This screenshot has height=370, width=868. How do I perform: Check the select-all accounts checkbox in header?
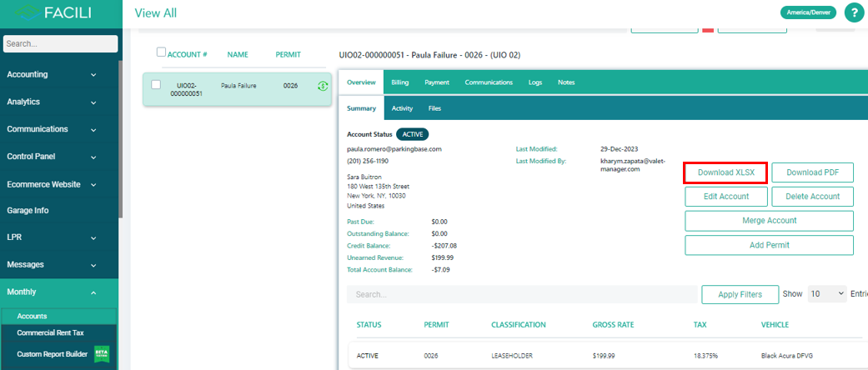(x=162, y=52)
